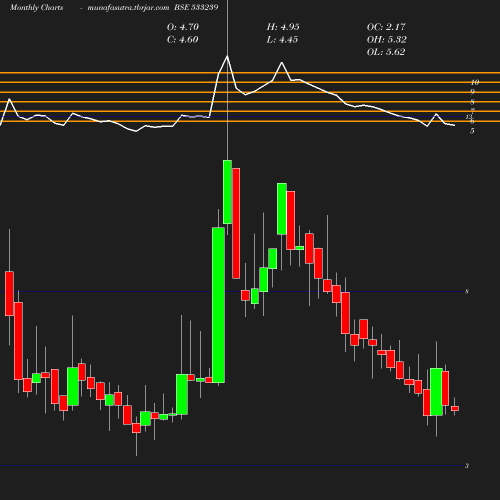Click the 'L: 4.45' low value
Image resolution: width=500 pixels, height=500 pixels.
(x=282, y=39)
